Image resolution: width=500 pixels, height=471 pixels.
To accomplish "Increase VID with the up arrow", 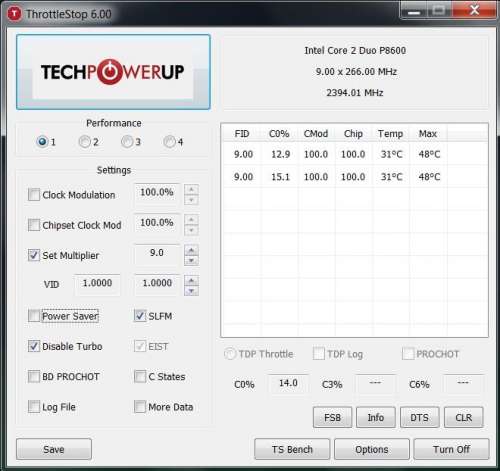I will [x=191, y=280].
